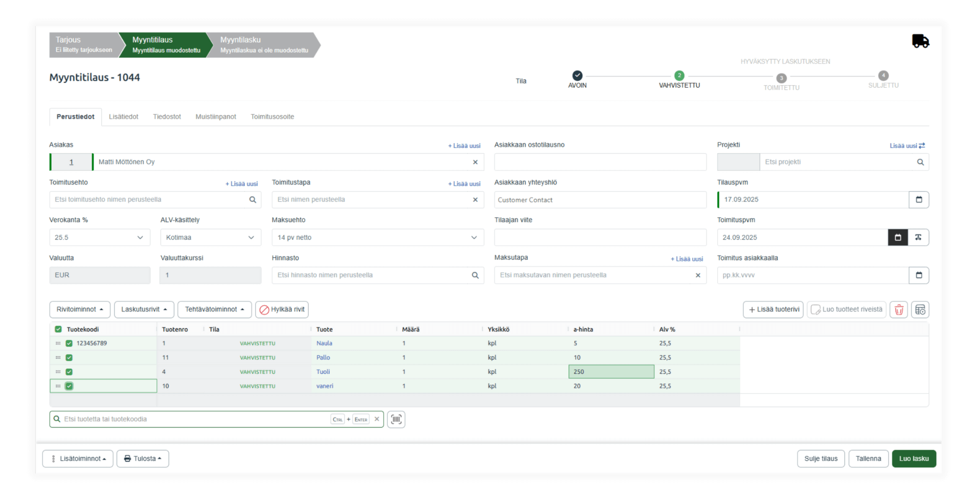Image resolution: width=980 pixels, height=500 pixels.
Task: Click the Hinnasto search icon
Action: pos(475,275)
